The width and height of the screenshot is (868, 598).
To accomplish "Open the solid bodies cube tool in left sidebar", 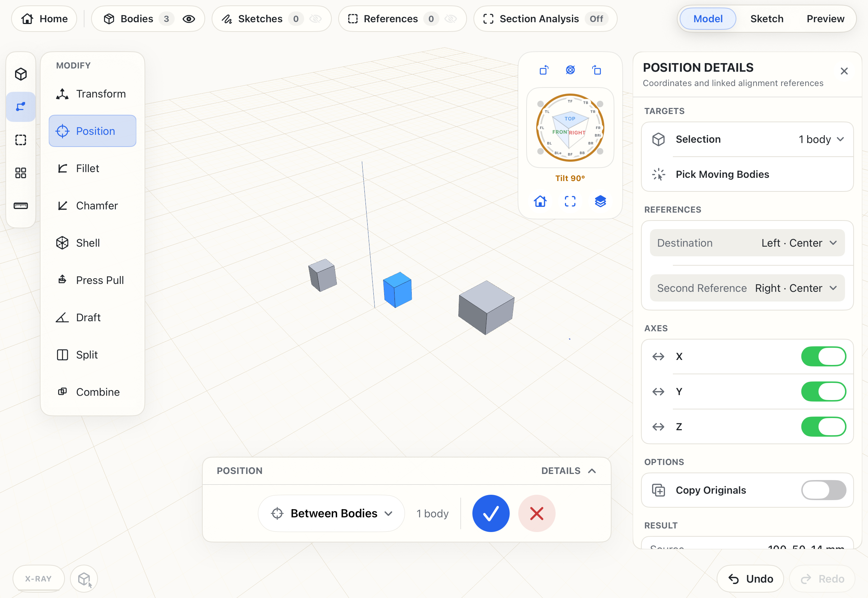I will pos(21,74).
